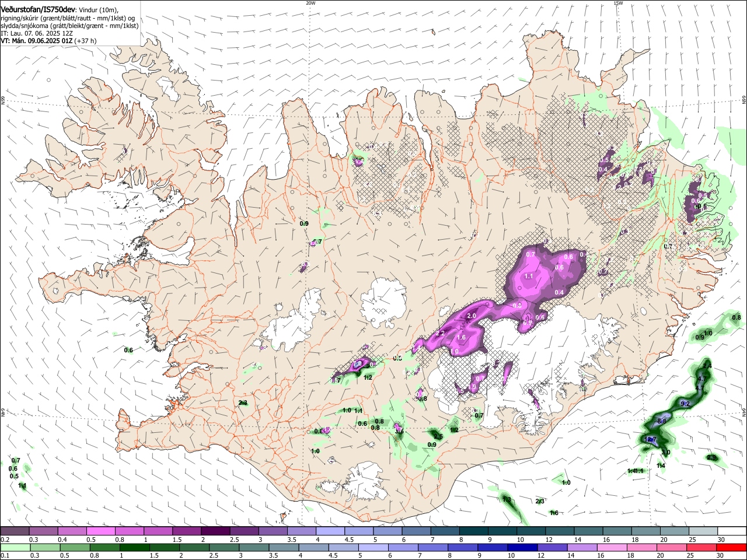The height and width of the screenshot is (560, 747).
Task: Click the top-row legend swatch labeled 3.5
Action: pos(301,531)
